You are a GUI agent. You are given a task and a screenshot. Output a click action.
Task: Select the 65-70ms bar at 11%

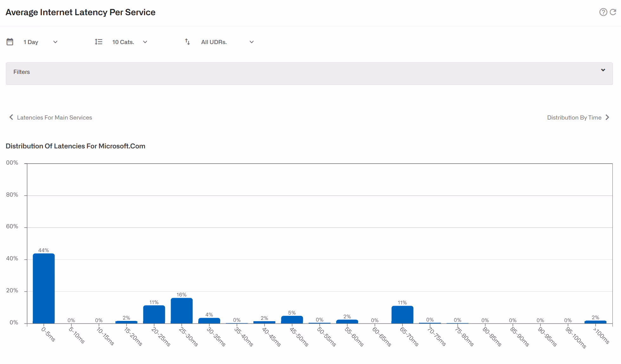(x=402, y=315)
